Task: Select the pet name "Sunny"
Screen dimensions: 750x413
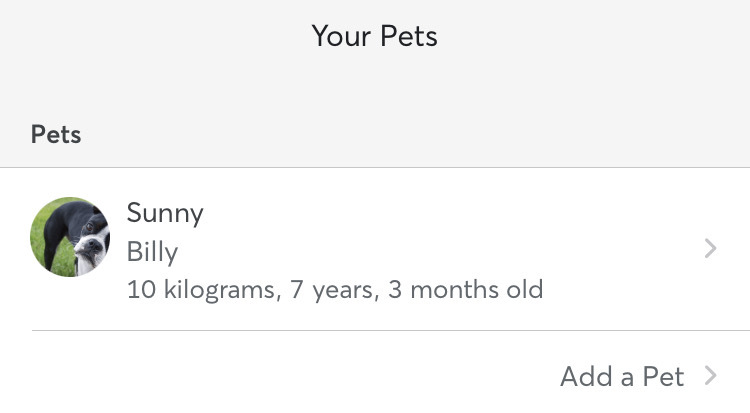Action: click(x=165, y=213)
